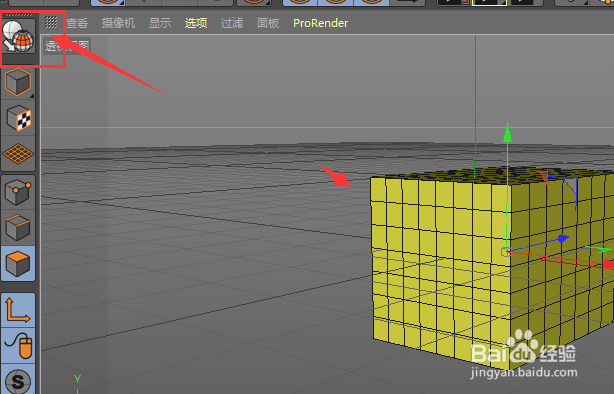
Task: Open the ProRender menu
Action: click(x=320, y=23)
